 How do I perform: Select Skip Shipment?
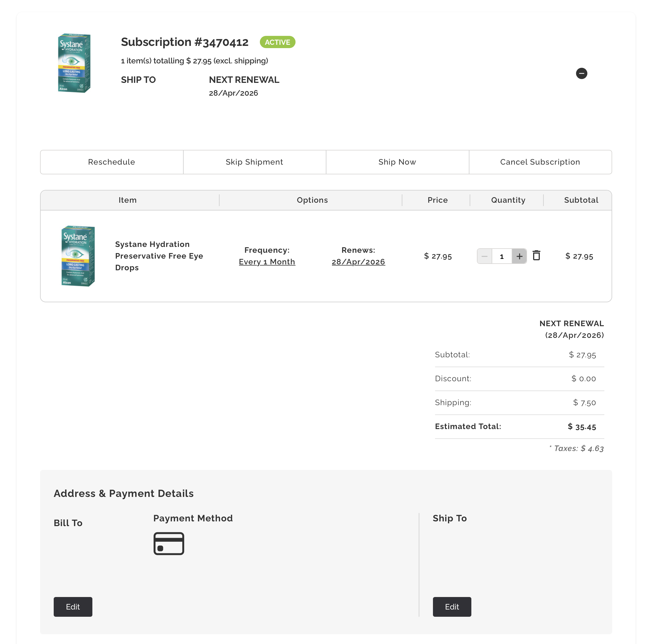[254, 162]
